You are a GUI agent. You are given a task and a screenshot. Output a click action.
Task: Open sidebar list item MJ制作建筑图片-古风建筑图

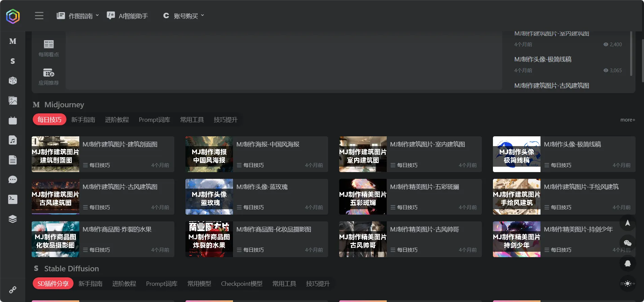click(552, 86)
